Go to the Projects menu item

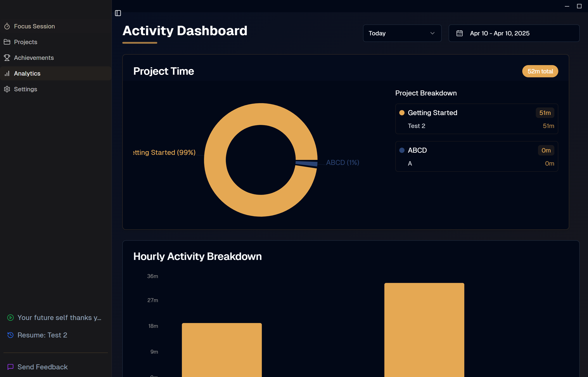[26, 42]
